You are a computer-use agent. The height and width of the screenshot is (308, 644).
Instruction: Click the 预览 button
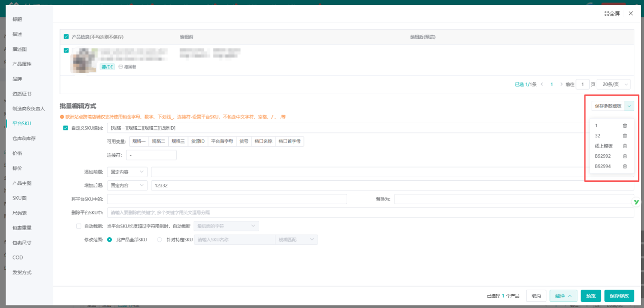[591, 296]
